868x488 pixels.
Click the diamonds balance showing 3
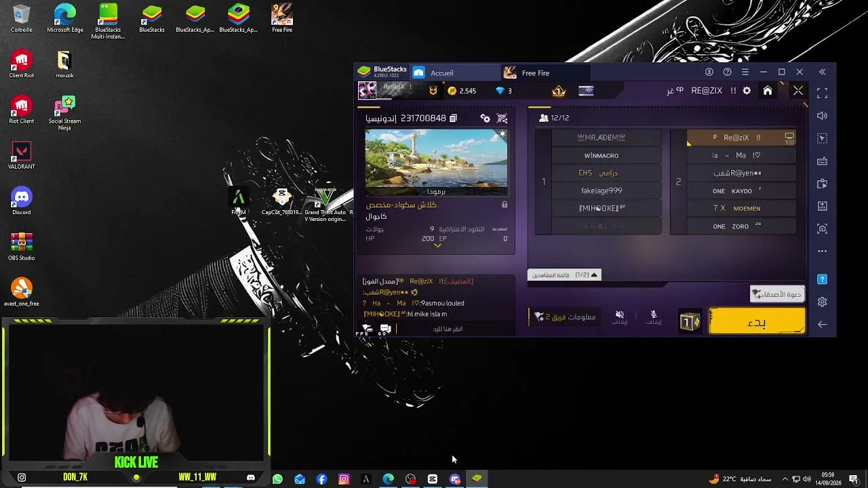(503, 91)
